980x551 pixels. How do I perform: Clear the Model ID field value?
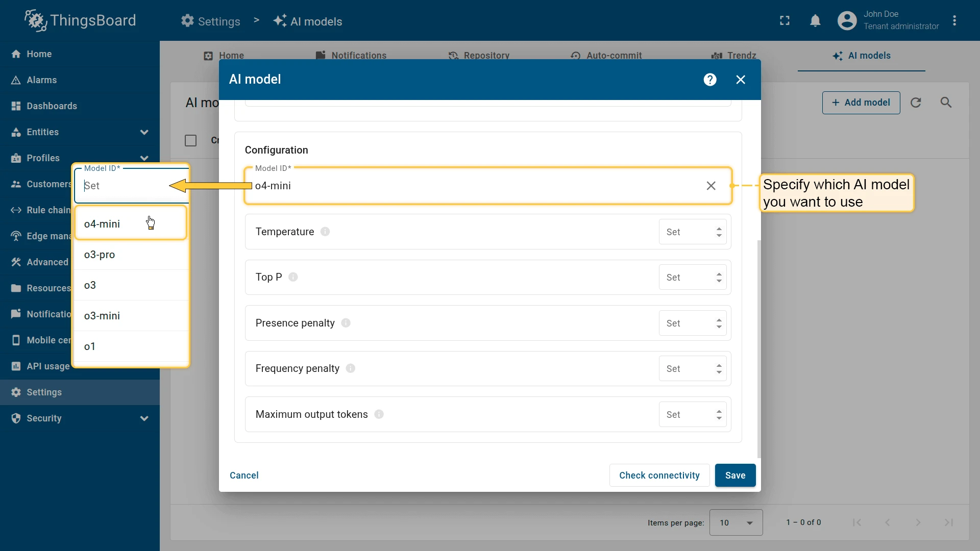pyautogui.click(x=711, y=186)
